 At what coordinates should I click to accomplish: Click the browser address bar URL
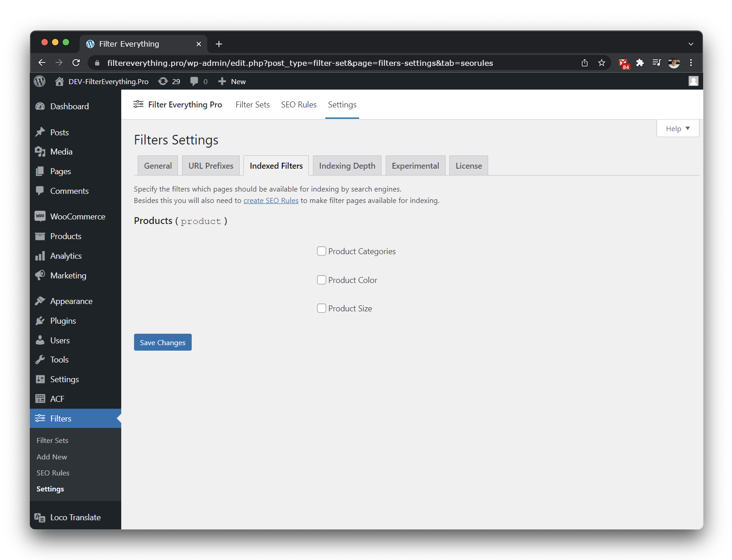[300, 63]
